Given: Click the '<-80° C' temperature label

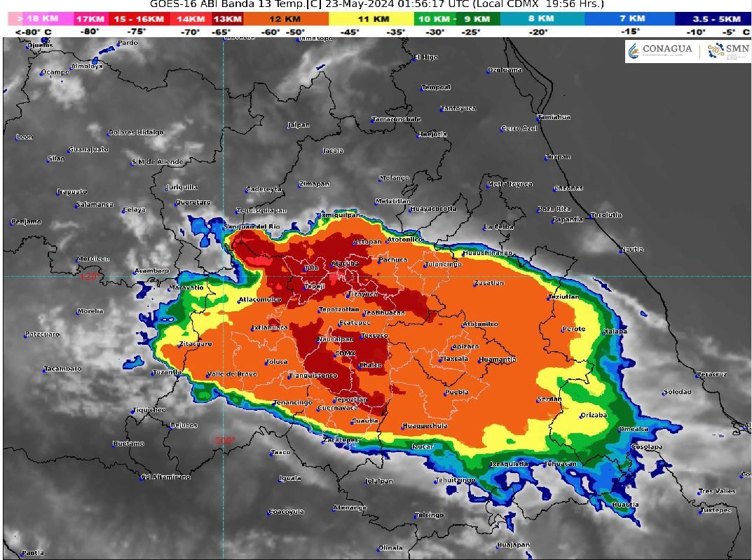Looking at the screenshot, I should pos(33,32).
